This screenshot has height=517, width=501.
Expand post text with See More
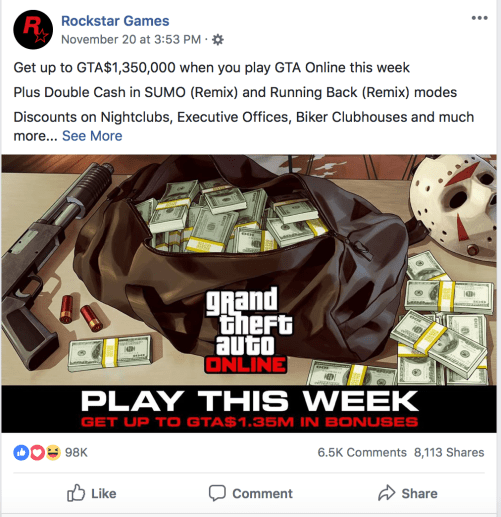tap(92, 136)
